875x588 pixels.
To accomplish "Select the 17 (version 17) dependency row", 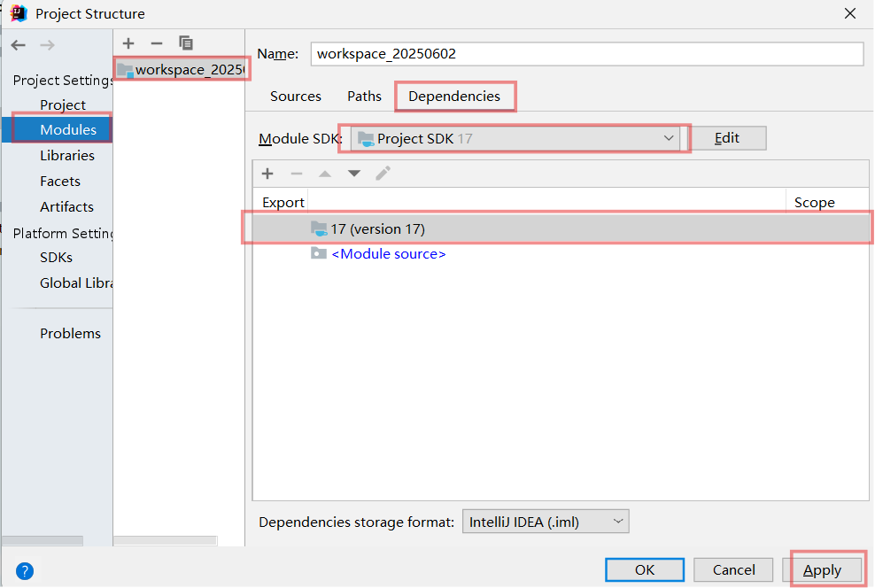I will click(561, 228).
